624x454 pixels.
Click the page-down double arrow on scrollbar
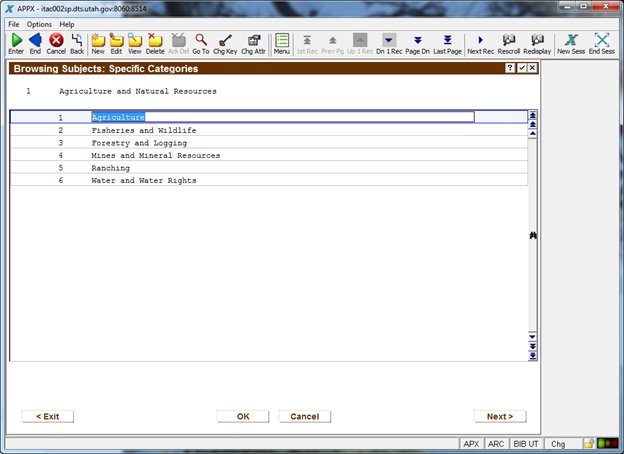click(x=532, y=346)
